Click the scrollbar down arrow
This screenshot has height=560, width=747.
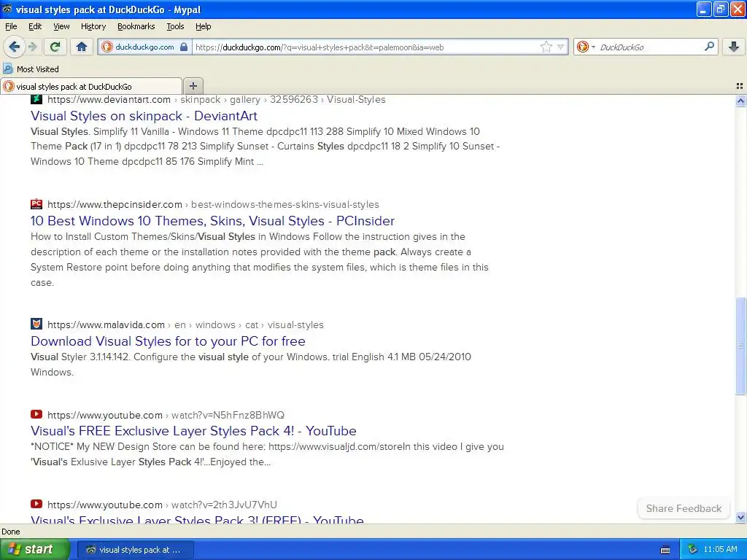tap(740, 517)
